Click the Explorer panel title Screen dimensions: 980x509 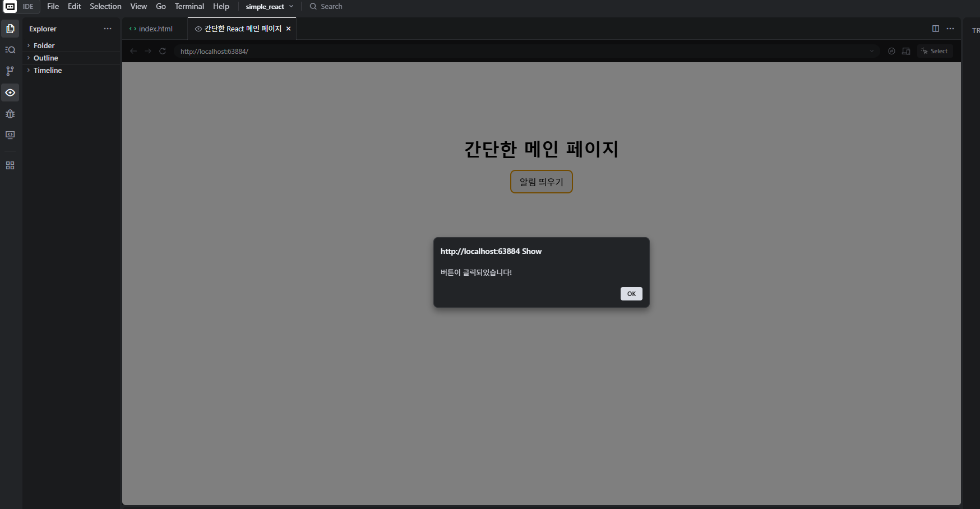coord(43,29)
